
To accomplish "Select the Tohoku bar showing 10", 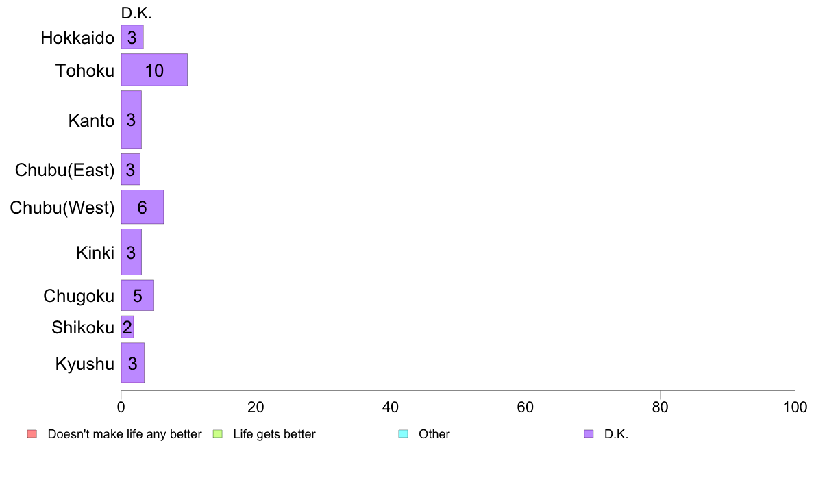I will (x=154, y=70).
